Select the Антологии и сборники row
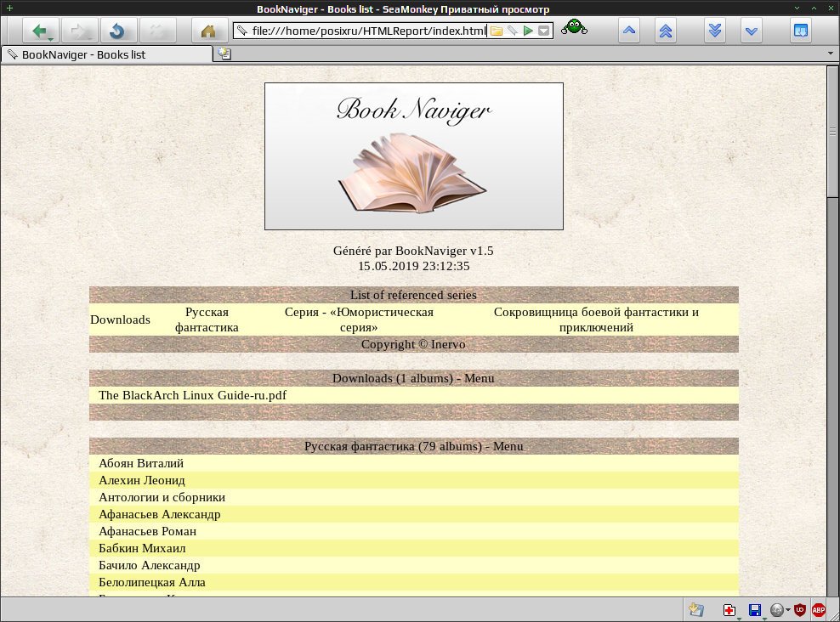 click(x=413, y=497)
